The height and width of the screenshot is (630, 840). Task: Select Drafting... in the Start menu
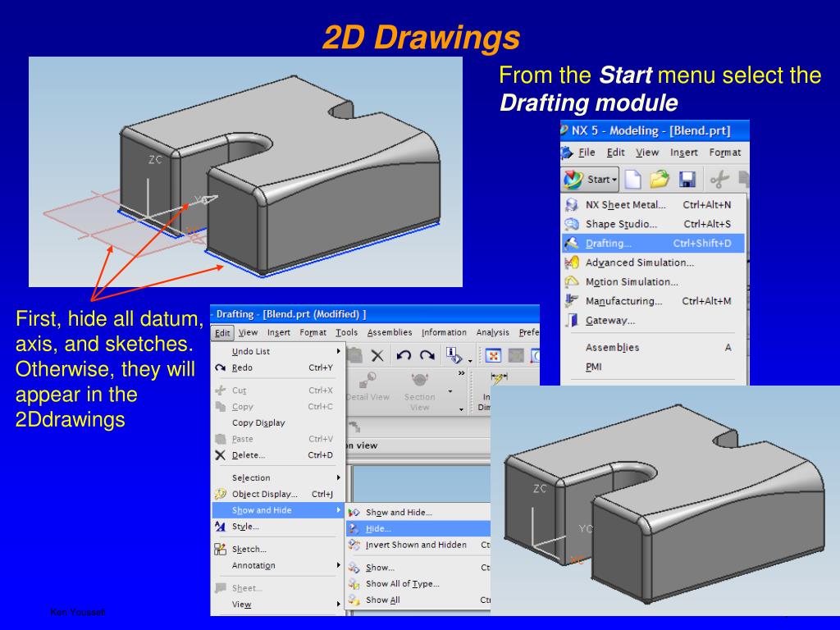tap(654, 243)
